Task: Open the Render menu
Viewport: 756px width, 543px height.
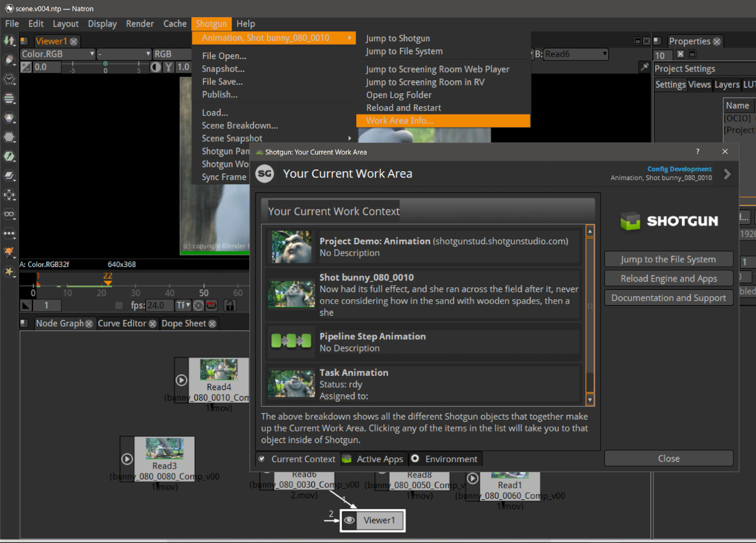Action: [140, 24]
